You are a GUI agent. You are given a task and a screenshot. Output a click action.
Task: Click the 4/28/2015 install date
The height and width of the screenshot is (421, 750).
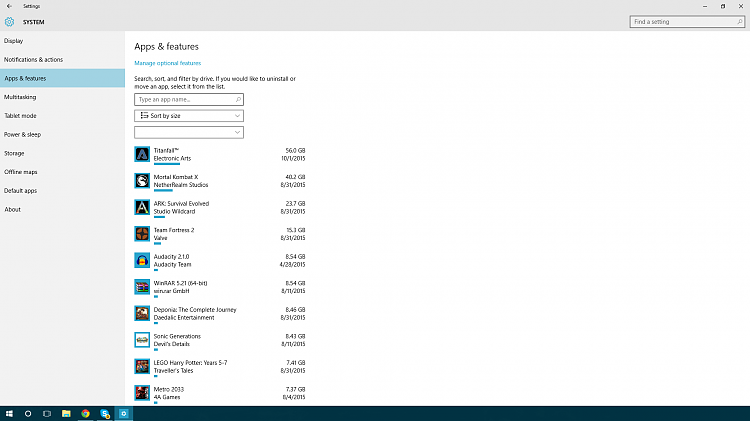(292, 265)
